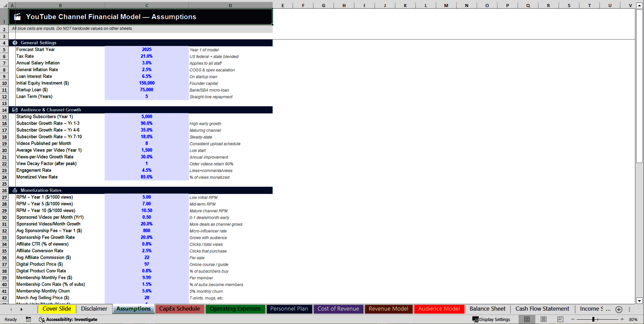Select the Normal view icon
The width and height of the screenshot is (644, 324).
tap(527, 319)
